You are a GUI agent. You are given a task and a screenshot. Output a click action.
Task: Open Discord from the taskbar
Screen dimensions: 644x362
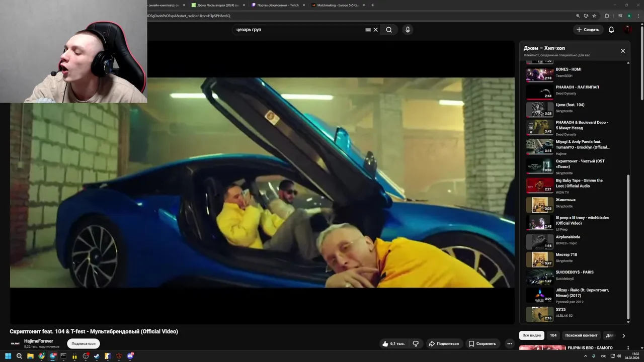point(130,356)
